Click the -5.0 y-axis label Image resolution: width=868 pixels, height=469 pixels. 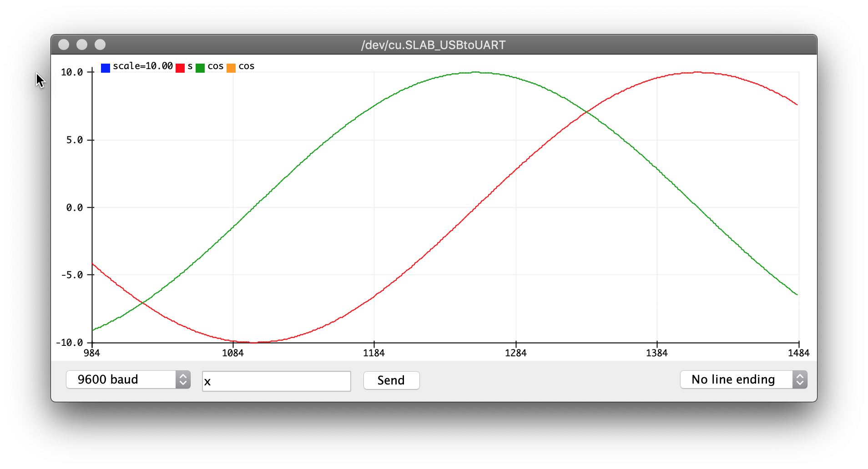click(x=72, y=275)
